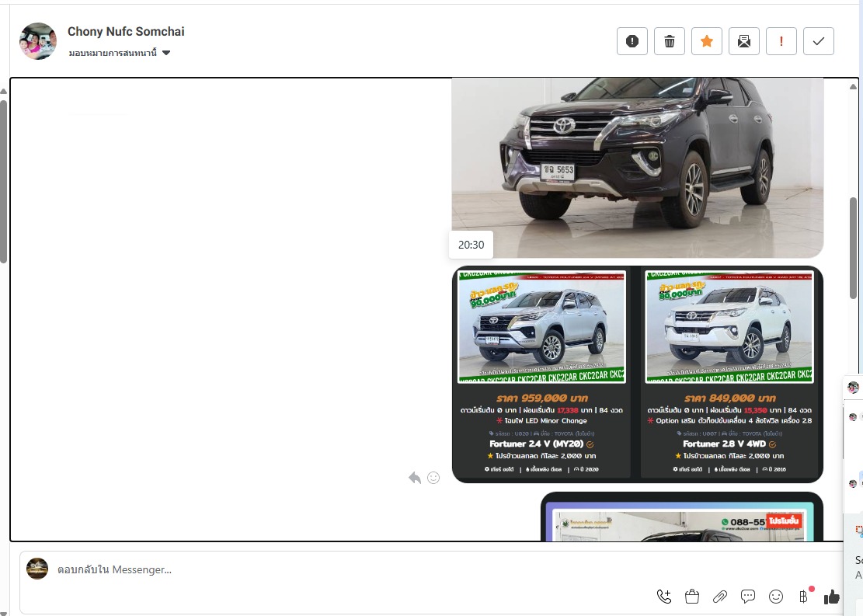Delete conversation using the trash icon

pos(669,41)
